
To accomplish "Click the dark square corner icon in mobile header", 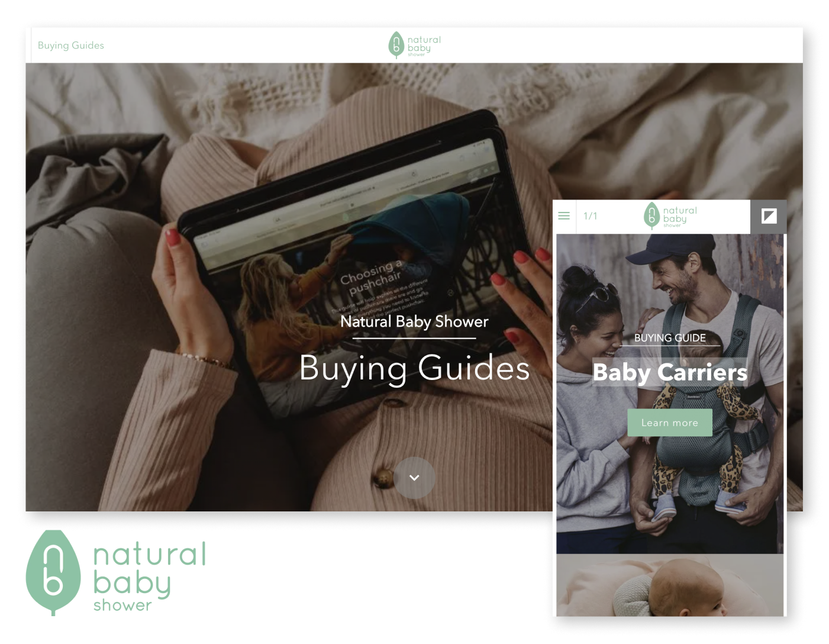I will pyautogui.click(x=769, y=216).
